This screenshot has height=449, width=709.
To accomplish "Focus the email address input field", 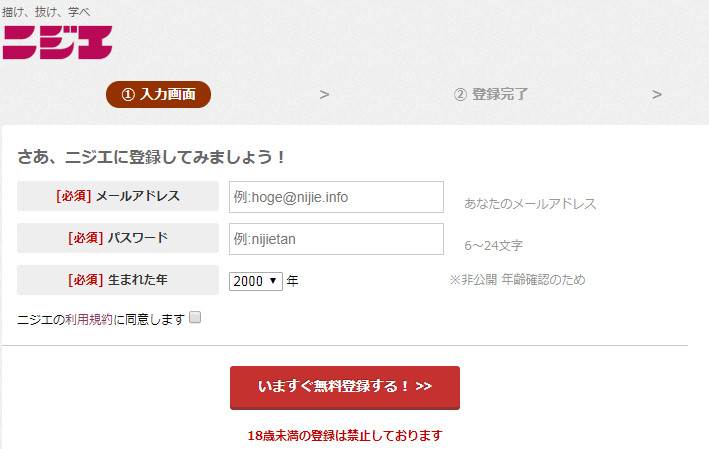I will (336, 197).
